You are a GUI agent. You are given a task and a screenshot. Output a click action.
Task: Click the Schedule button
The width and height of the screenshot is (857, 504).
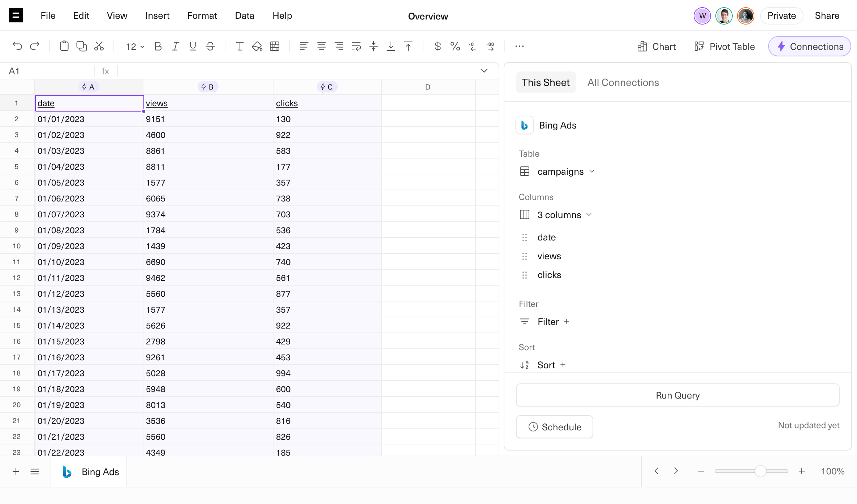coord(555,427)
